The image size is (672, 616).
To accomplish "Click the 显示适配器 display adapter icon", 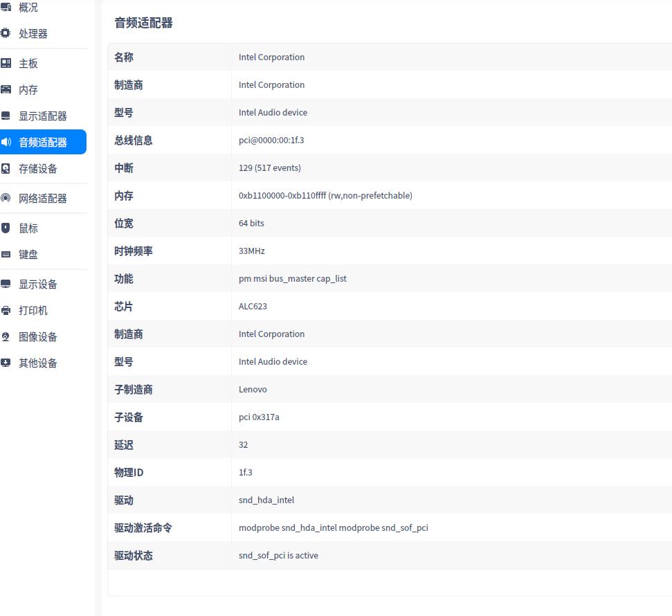I will tap(6, 116).
